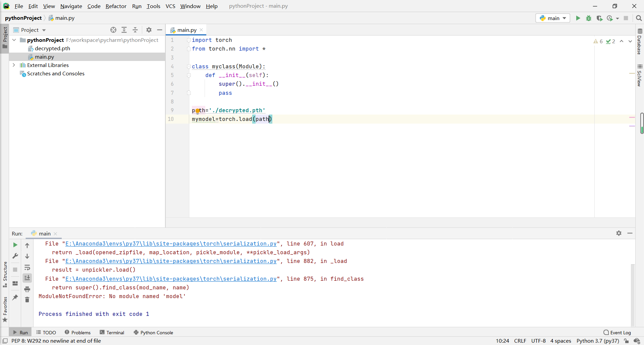Toggle scroll to end in Run console
The height and width of the screenshot is (345, 644).
point(27,278)
